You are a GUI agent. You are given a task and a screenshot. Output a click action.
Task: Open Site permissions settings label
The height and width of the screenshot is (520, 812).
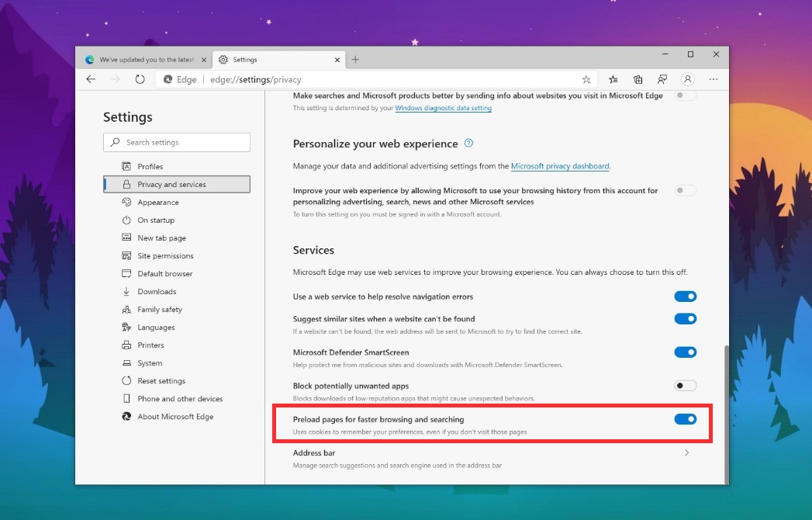coord(165,255)
